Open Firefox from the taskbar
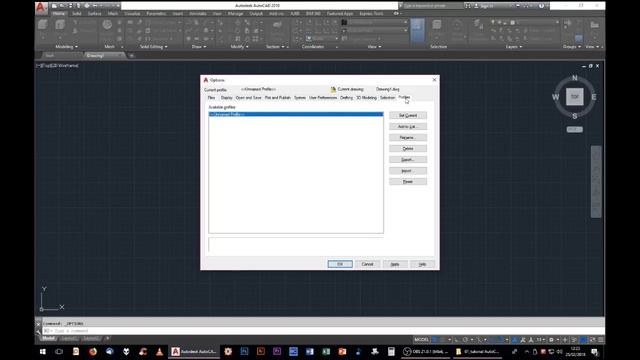 [x=93, y=351]
